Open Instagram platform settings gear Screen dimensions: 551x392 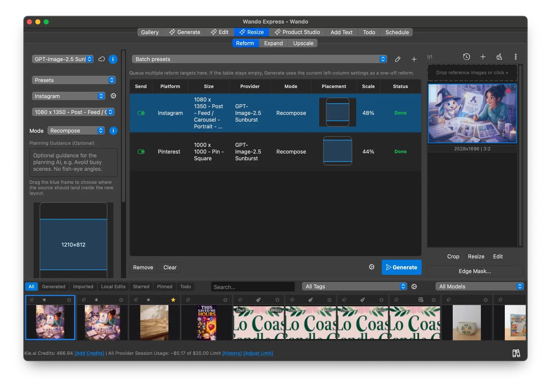(113, 96)
